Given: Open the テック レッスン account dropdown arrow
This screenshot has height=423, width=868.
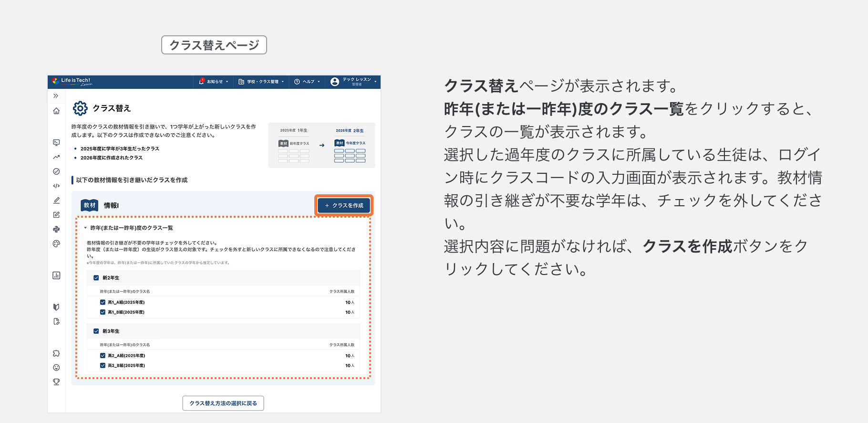Looking at the screenshot, I should [375, 82].
